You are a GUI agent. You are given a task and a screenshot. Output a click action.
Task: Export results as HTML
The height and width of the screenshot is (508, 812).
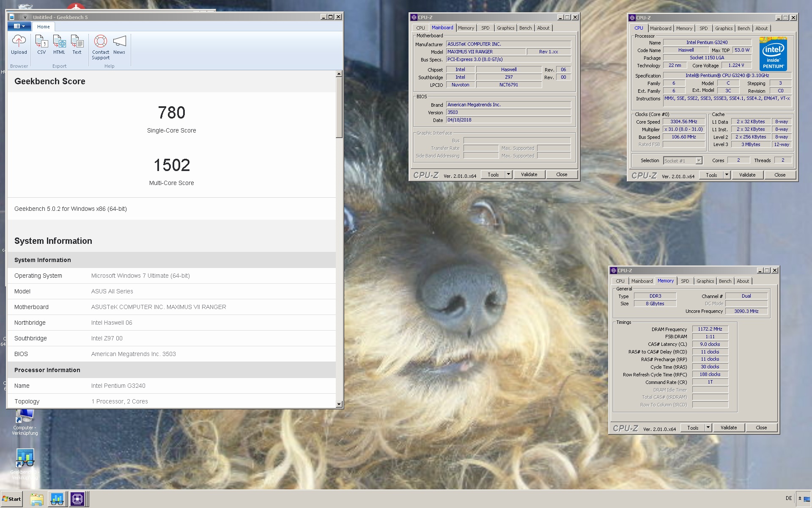click(59, 45)
